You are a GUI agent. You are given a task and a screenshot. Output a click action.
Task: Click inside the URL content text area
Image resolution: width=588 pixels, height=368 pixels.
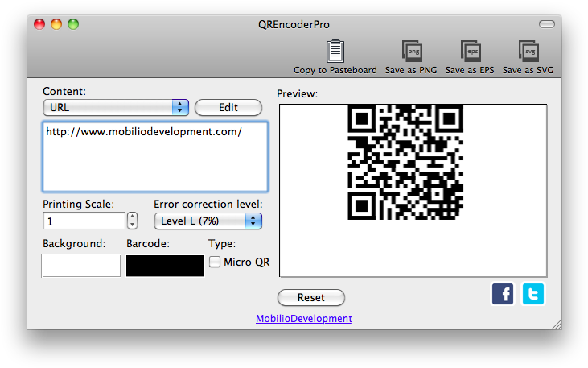click(x=154, y=157)
